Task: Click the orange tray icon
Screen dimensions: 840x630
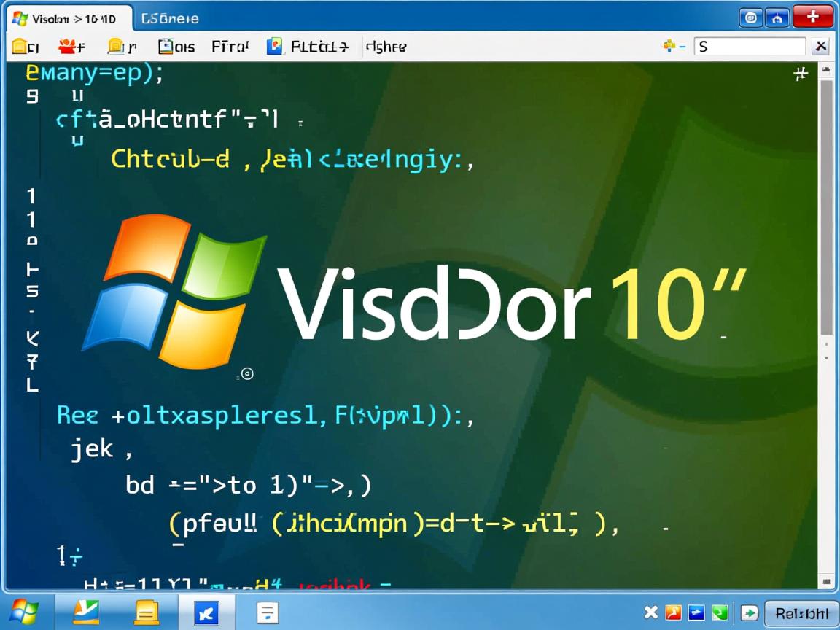Action: tap(673, 612)
